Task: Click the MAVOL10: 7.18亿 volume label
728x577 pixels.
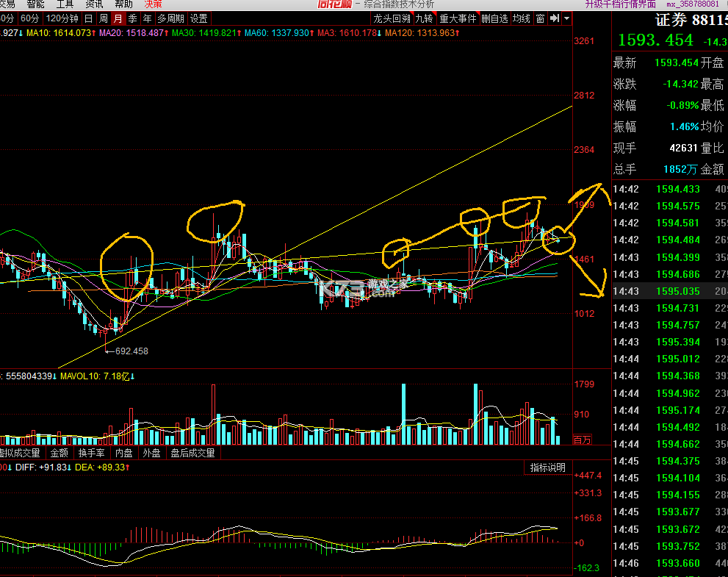Action: click(98, 376)
